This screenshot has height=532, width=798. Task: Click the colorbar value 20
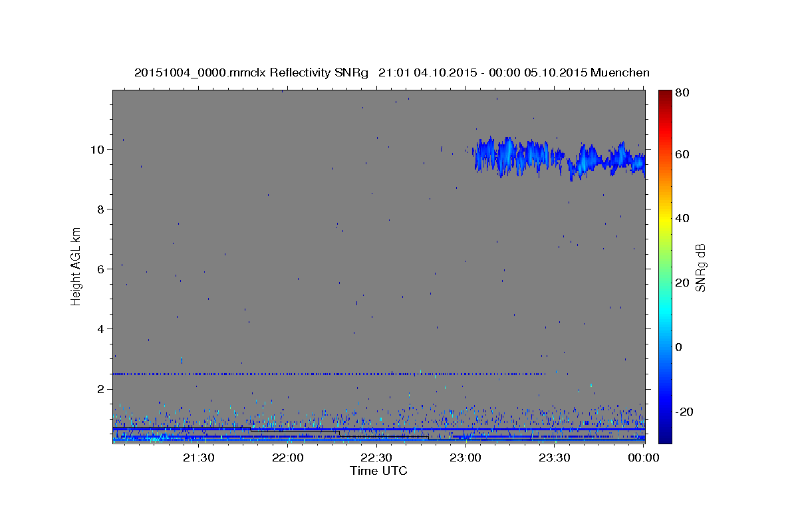tap(684, 283)
